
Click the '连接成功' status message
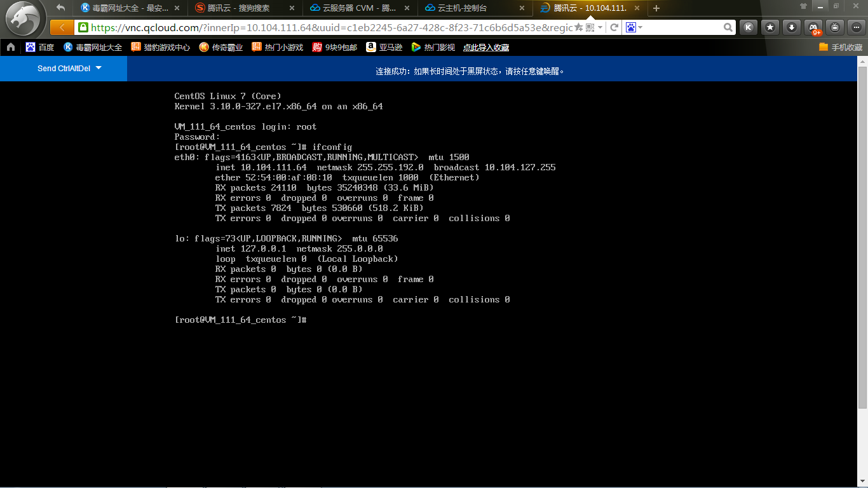(x=470, y=71)
